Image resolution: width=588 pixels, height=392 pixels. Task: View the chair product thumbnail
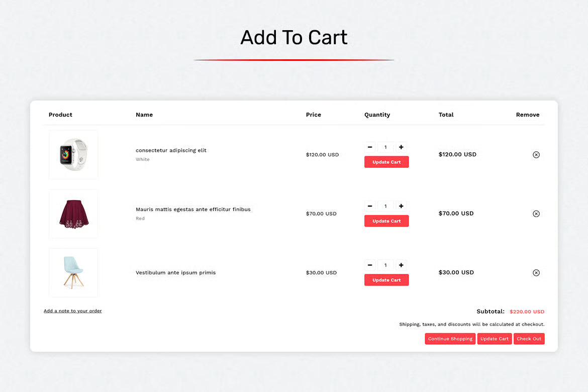coord(73,272)
